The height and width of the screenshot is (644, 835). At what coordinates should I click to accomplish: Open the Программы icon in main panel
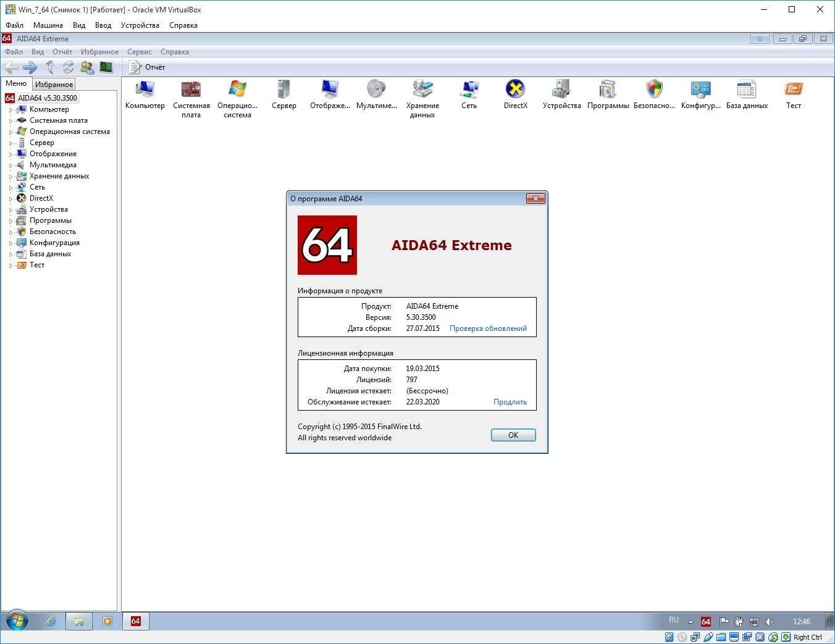click(x=608, y=90)
